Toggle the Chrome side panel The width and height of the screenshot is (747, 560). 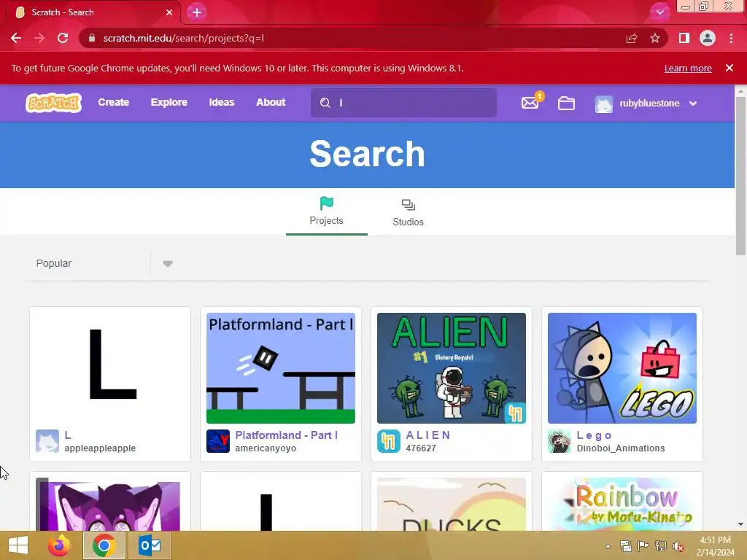[x=684, y=38]
